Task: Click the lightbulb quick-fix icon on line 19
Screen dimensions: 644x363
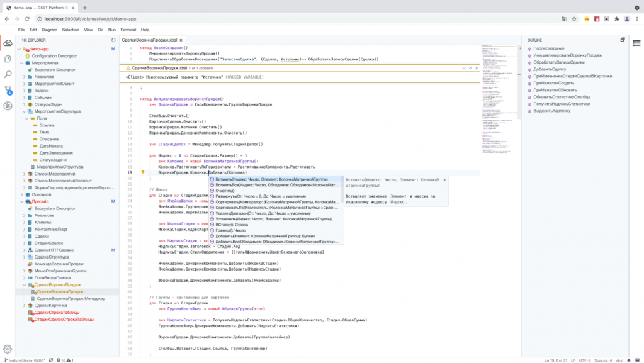Action: click(x=143, y=172)
